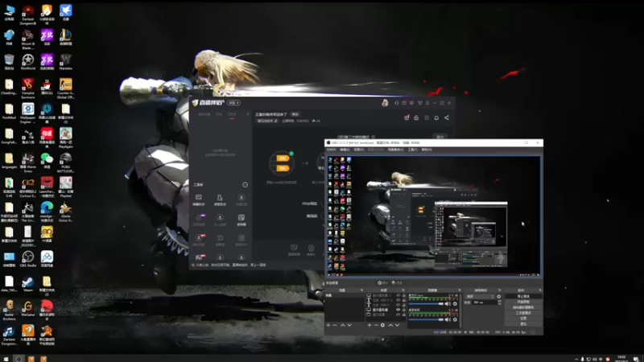Screen dimensions: 644x362
Task: Toggle the lock on Text (GDI+) 2 source
Action: (x=404, y=300)
